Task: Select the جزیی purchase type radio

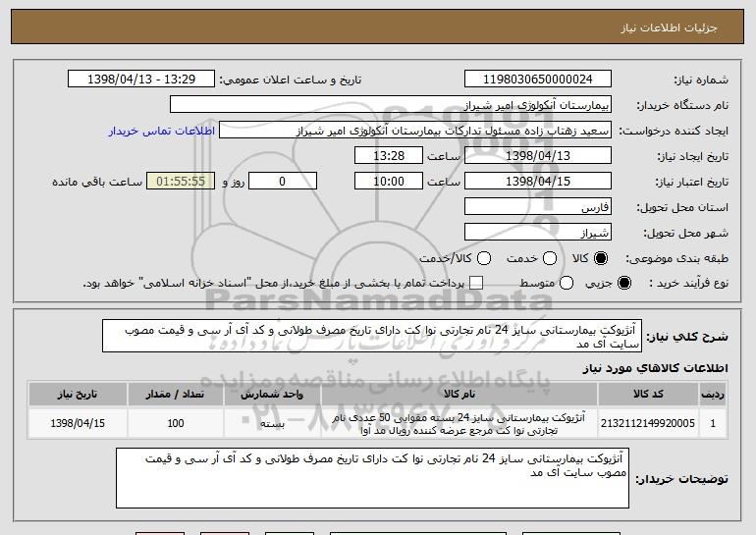Action: click(623, 284)
